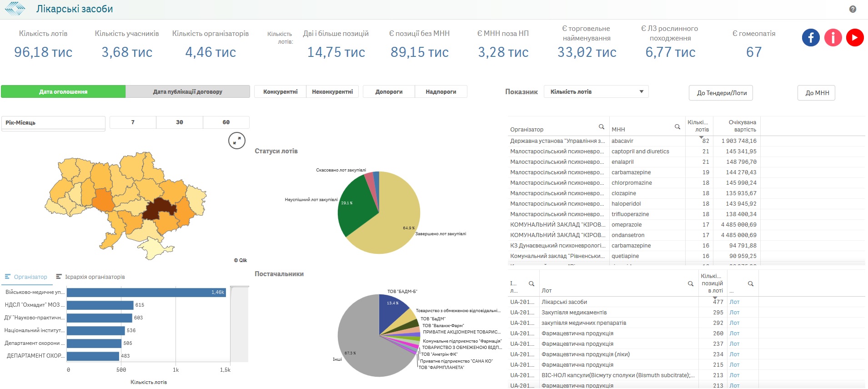Screen dimensions: 868x389
Task: Search in the МНН column
Action: pyautogui.click(x=677, y=127)
